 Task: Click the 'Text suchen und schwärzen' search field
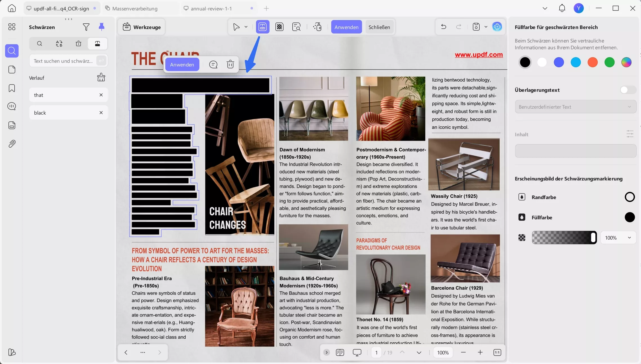click(x=63, y=61)
